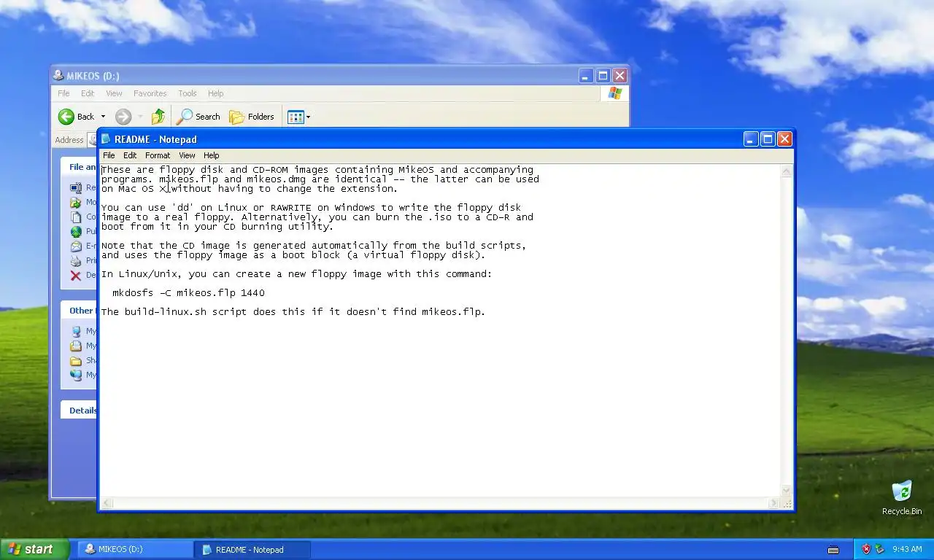Click the keyboard icon on the taskbar
934x560 pixels.
pyautogui.click(x=833, y=550)
